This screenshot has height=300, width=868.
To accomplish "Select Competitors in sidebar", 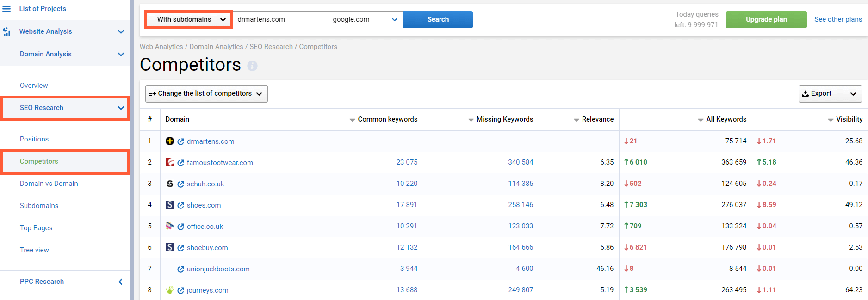I will tap(39, 161).
